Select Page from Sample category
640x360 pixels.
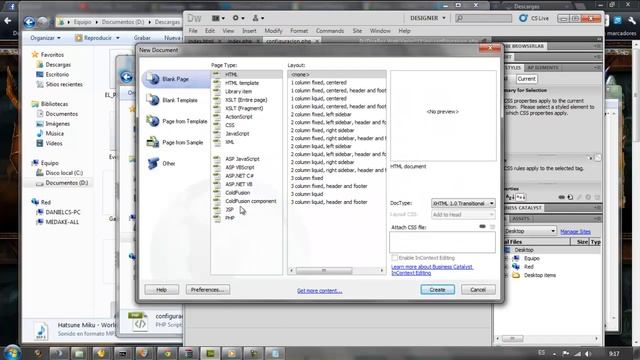tap(175, 142)
